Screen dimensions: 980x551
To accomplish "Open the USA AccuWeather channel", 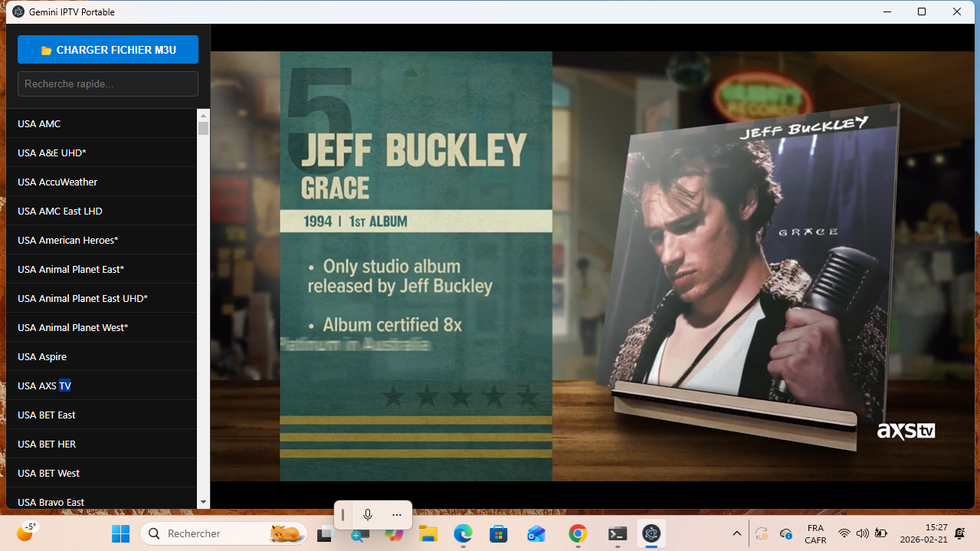I will (101, 182).
